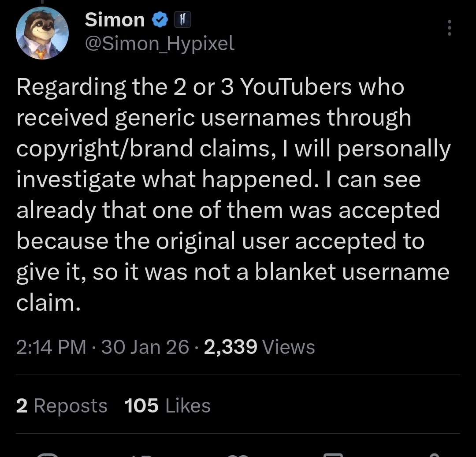Tap the reply speech bubble icon
This screenshot has height=457, width=476.
coord(48,454)
